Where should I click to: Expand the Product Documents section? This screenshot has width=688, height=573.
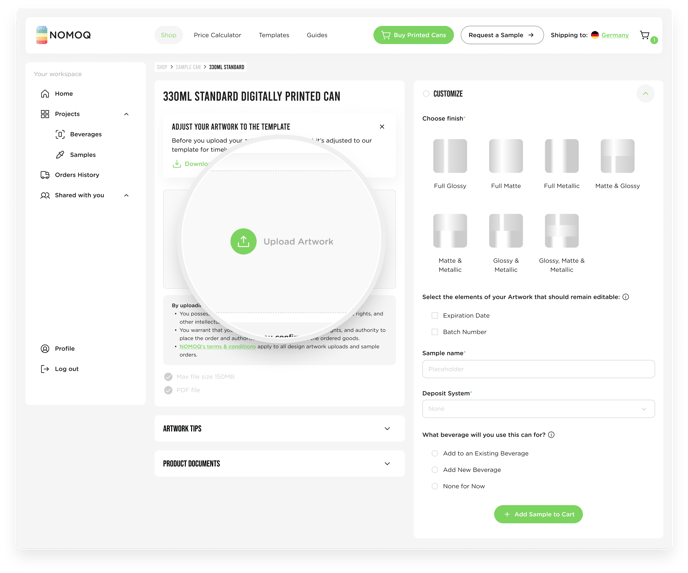point(280,464)
